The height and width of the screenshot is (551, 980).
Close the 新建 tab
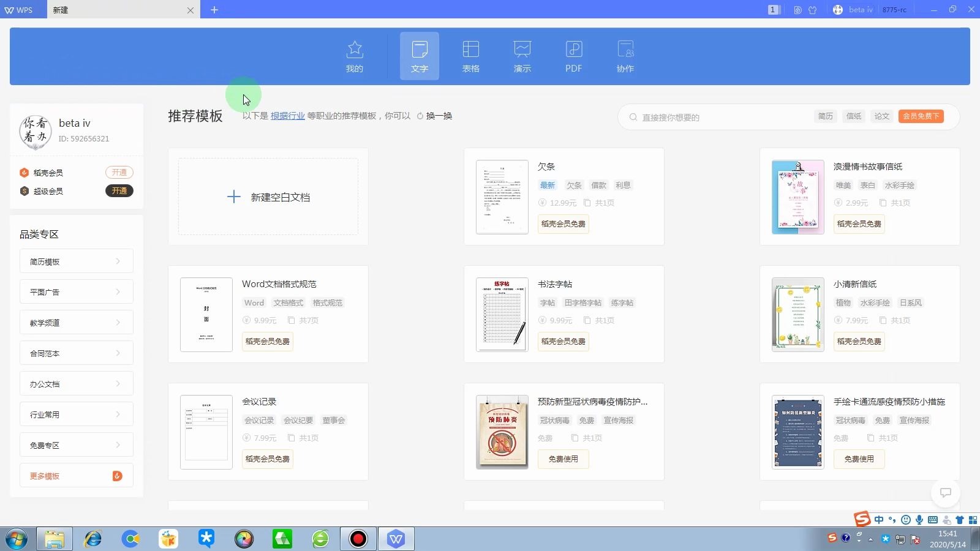click(x=190, y=10)
